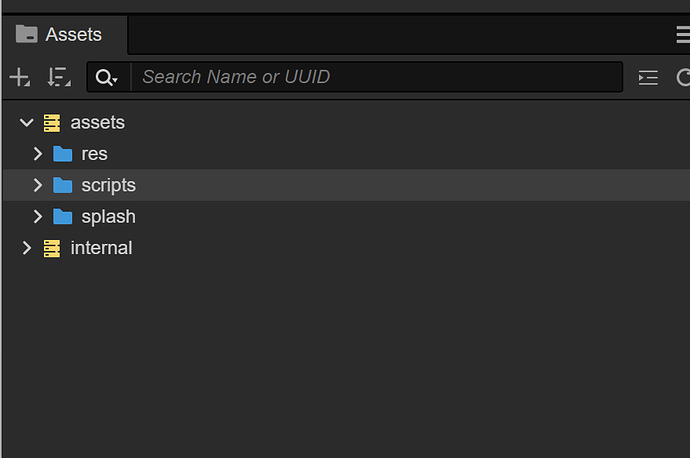
Task: Click the collapse all folders icon
Action: [x=648, y=77]
